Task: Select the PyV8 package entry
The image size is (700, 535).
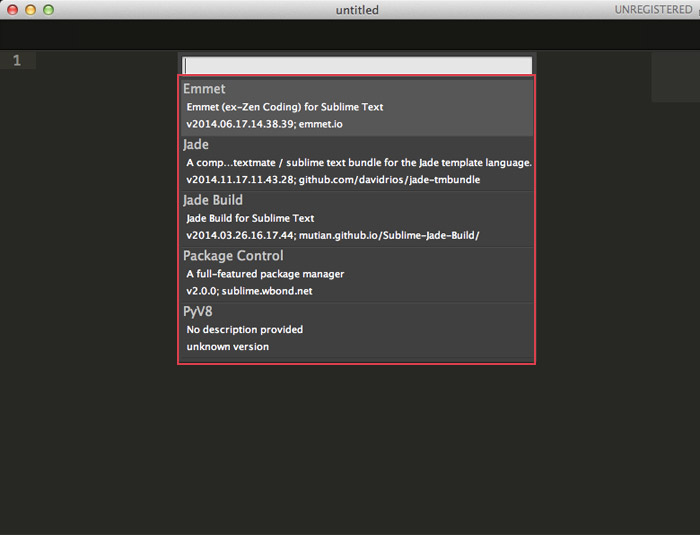Action: (357, 330)
